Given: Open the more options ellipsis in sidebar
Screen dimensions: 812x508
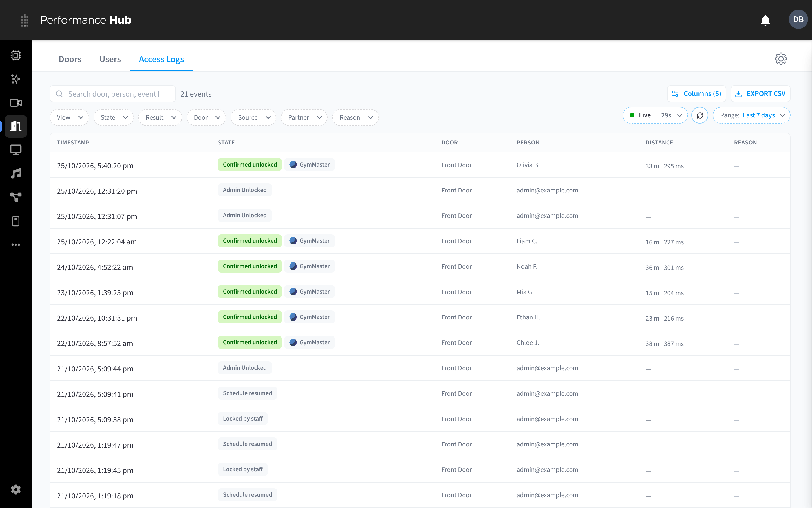Looking at the screenshot, I should coord(16,245).
